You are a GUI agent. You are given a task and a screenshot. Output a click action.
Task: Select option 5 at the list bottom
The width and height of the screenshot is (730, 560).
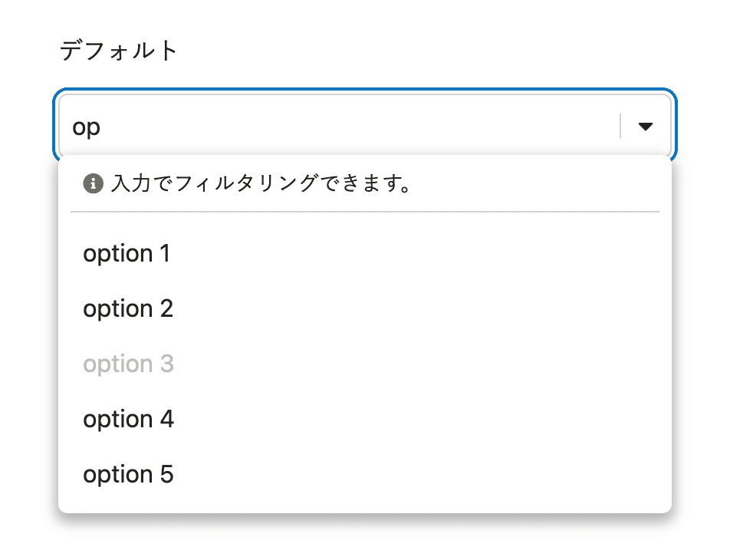(364, 474)
